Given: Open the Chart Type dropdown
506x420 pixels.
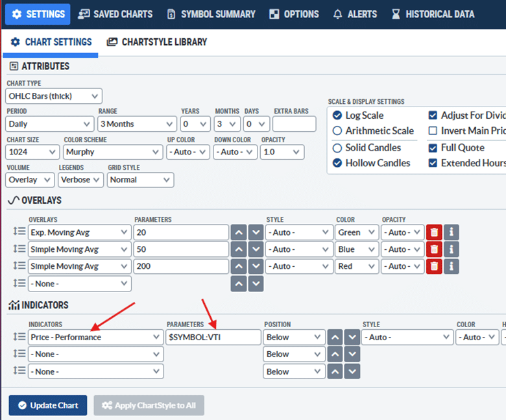Looking at the screenshot, I should click(54, 96).
